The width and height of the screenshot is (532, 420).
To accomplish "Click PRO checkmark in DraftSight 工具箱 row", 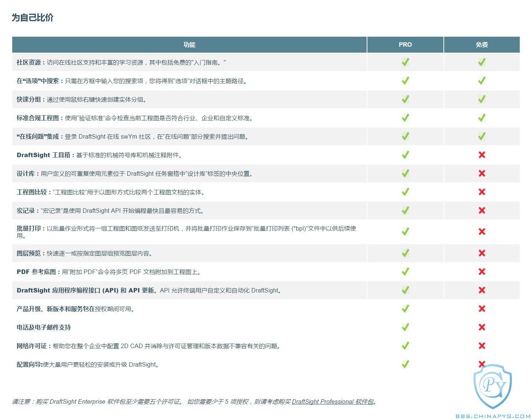I will (x=405, y=155).
